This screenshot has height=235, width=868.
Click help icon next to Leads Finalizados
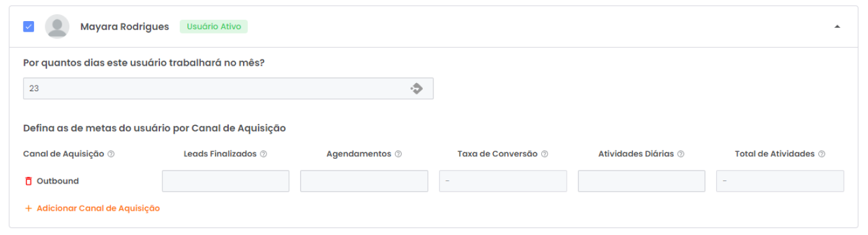(263, 154)
